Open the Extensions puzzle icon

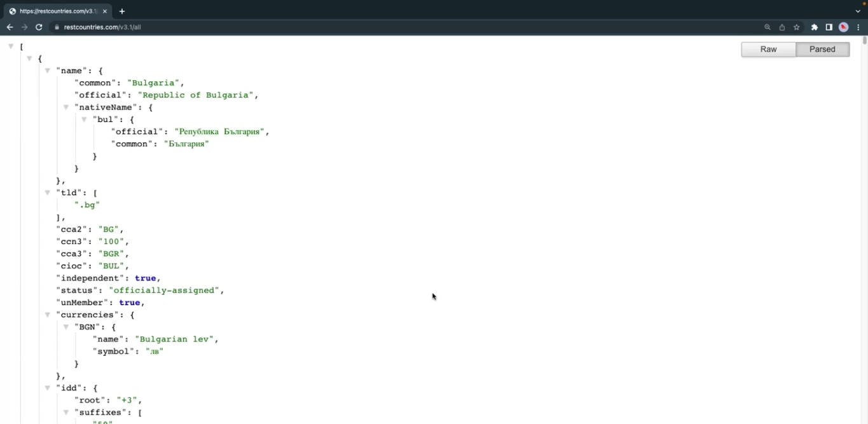pos(814,27)
